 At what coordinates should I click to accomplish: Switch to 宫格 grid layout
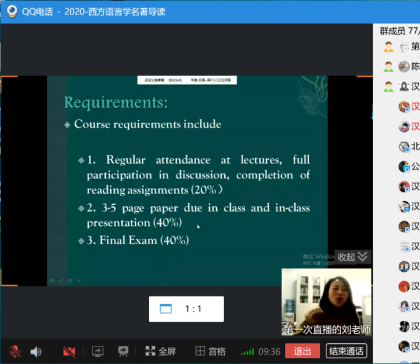210,351
